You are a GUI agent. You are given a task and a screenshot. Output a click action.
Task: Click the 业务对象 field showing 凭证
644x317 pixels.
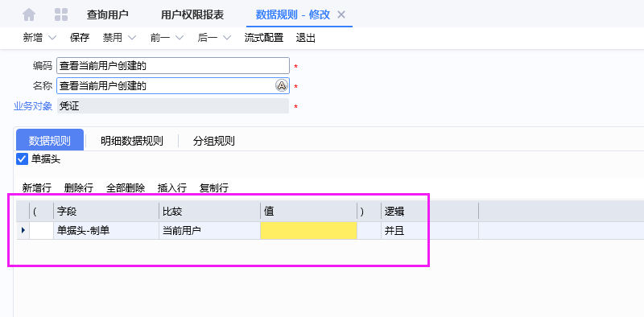(173, 106)
